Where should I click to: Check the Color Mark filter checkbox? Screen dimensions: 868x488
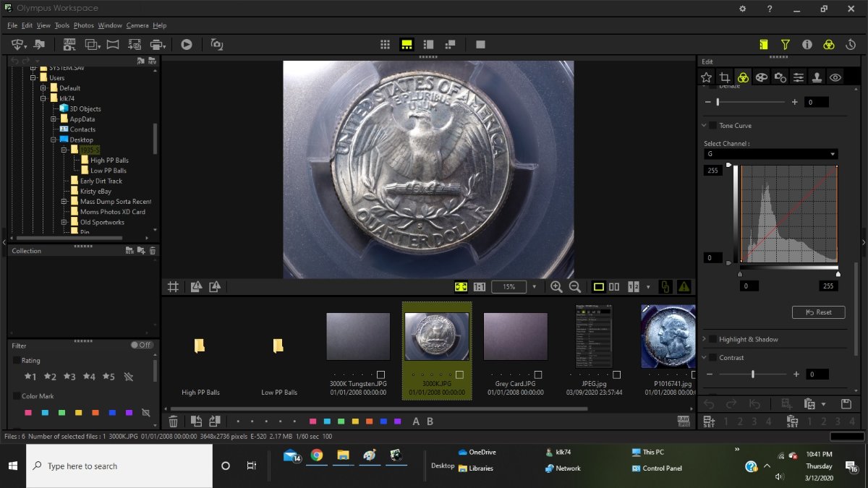pyautogui.click(x=17, y=395)
